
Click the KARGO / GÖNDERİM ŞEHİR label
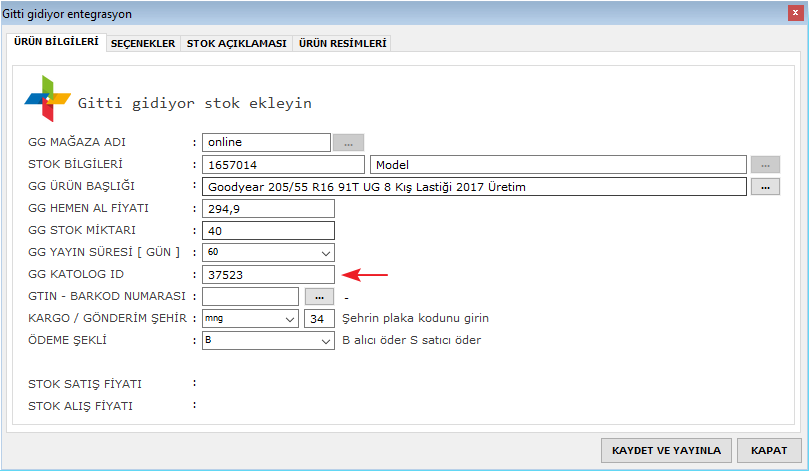pos(107,318)
